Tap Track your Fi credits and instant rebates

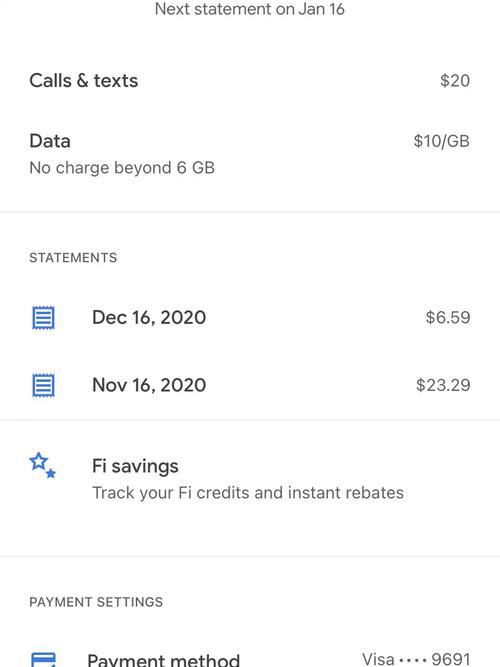pos(248,493)
